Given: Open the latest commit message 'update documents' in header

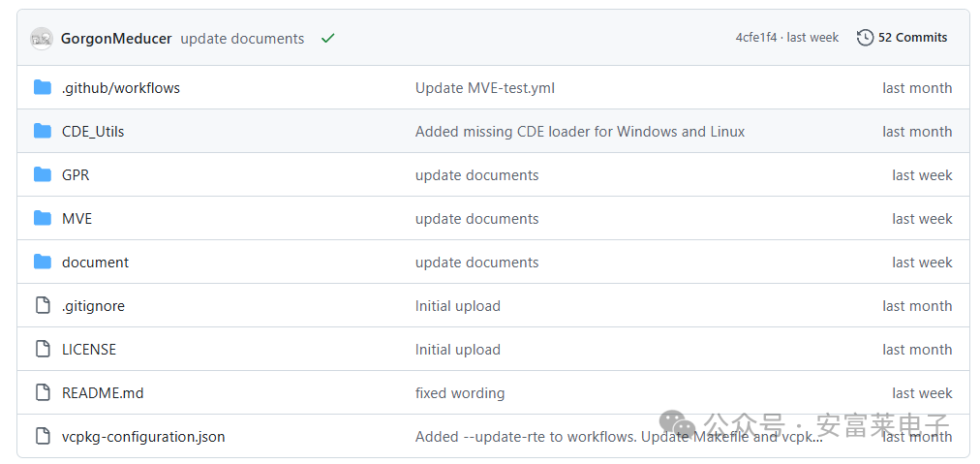Looking at the screenshot, I should click(242, 38).
